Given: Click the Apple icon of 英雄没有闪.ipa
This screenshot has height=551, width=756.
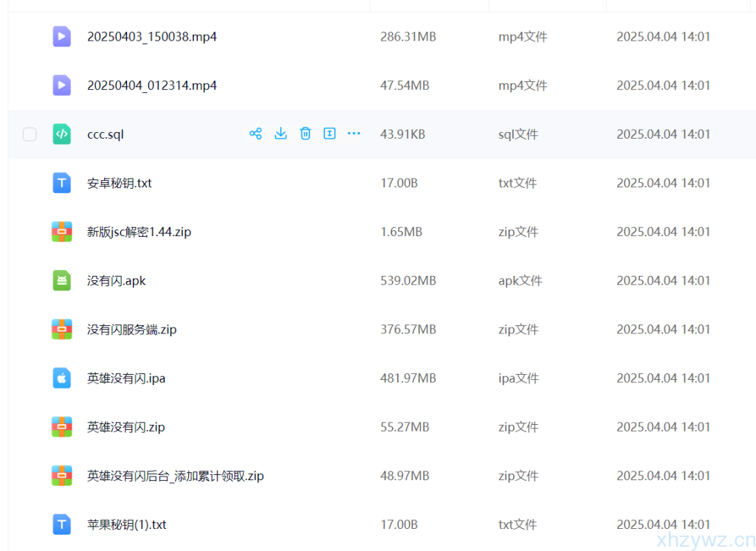Looking at the screenshot, I should pos(61,378).
